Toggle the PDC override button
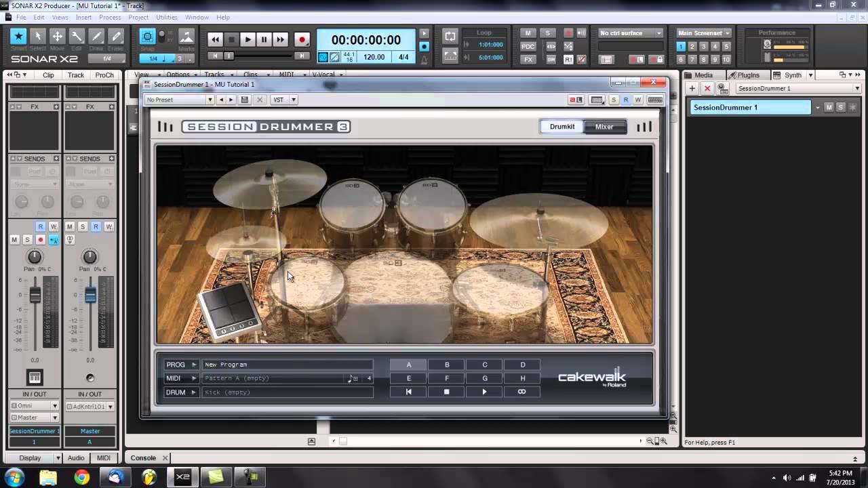This screenshot has height=488, width=868. (x=529, y=46)
